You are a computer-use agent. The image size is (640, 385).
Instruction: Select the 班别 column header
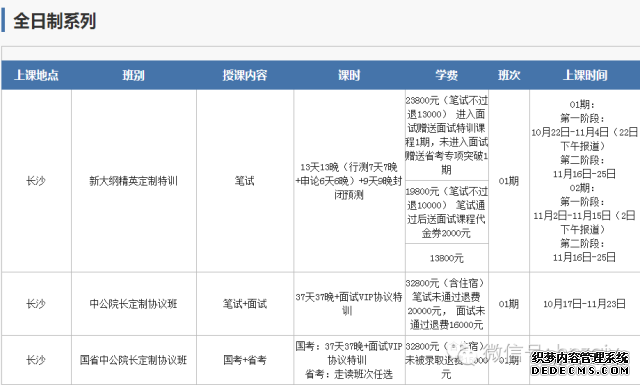(x=133, y=75)
